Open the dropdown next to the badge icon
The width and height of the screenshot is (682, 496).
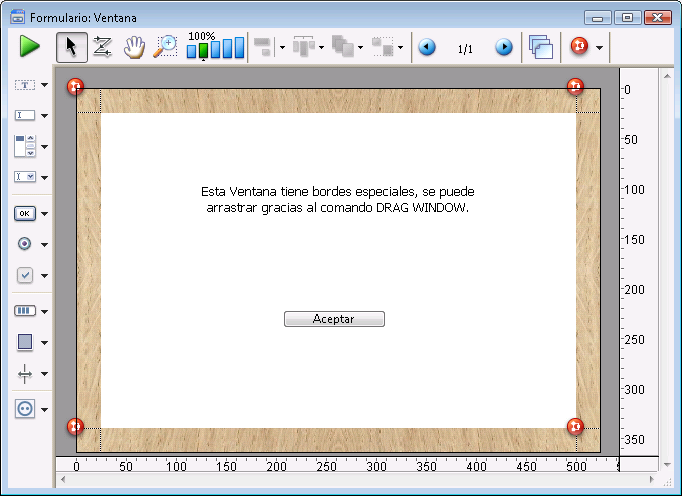coord(599,47)
